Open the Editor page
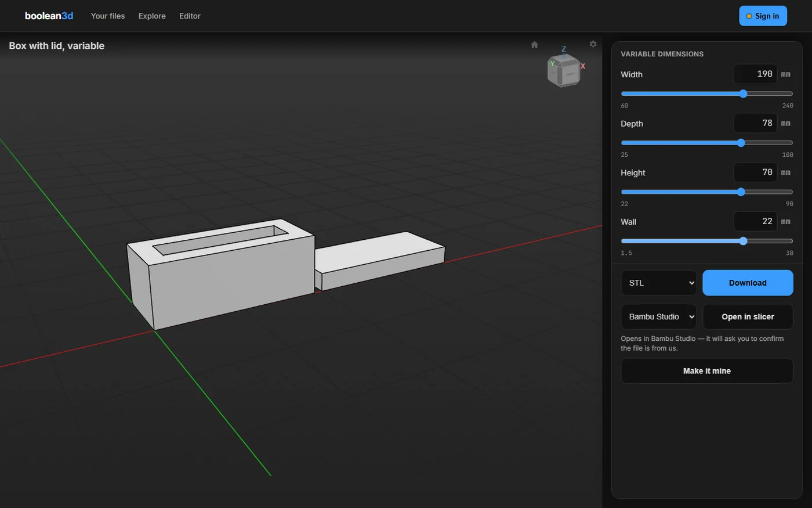Image resolution: width=812 pixels, height=508 pixels. (190, 16)
